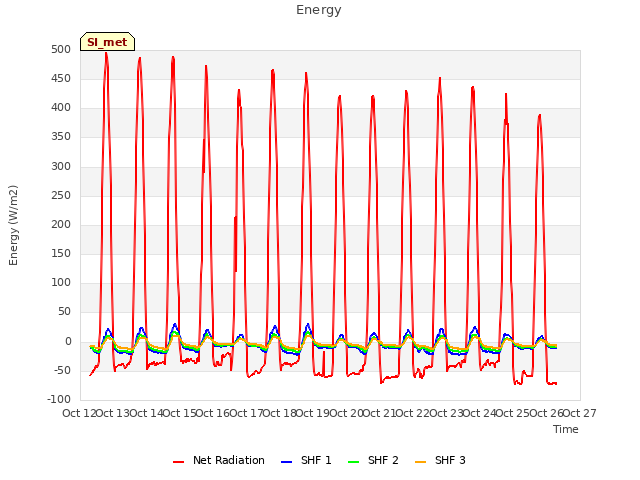Screen dimensions: 640x480
Task: Click the orange SHF 3 legend swatch
Action: (420, 462)
